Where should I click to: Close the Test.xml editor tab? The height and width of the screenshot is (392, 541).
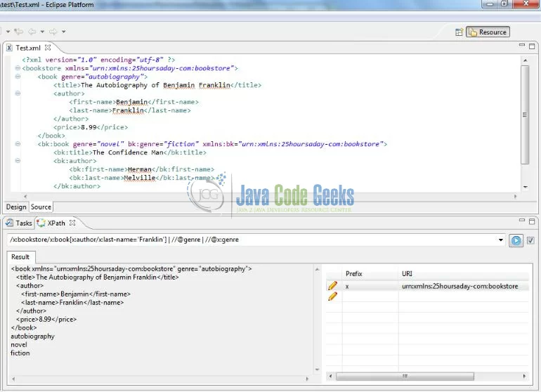click(48, 48)
